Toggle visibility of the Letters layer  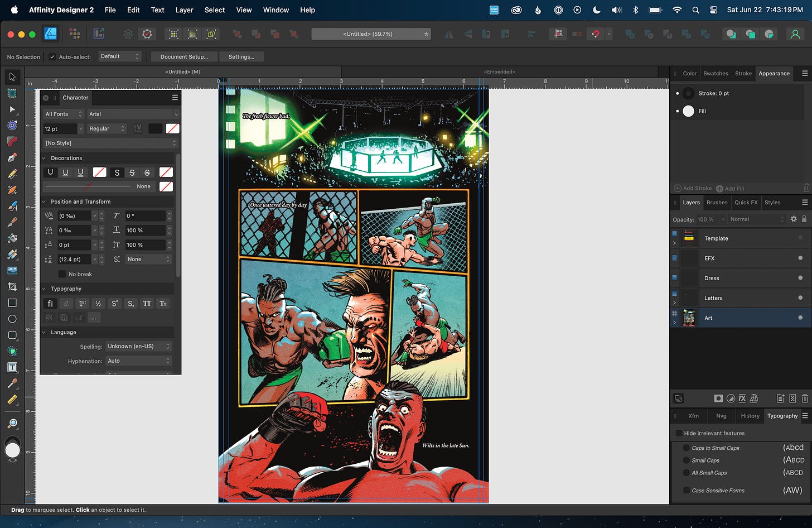point(800,297)
